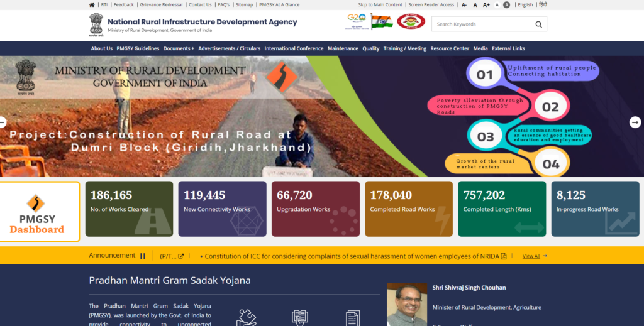Increase font size with A+
644x326 pixels.
[486, 5]
